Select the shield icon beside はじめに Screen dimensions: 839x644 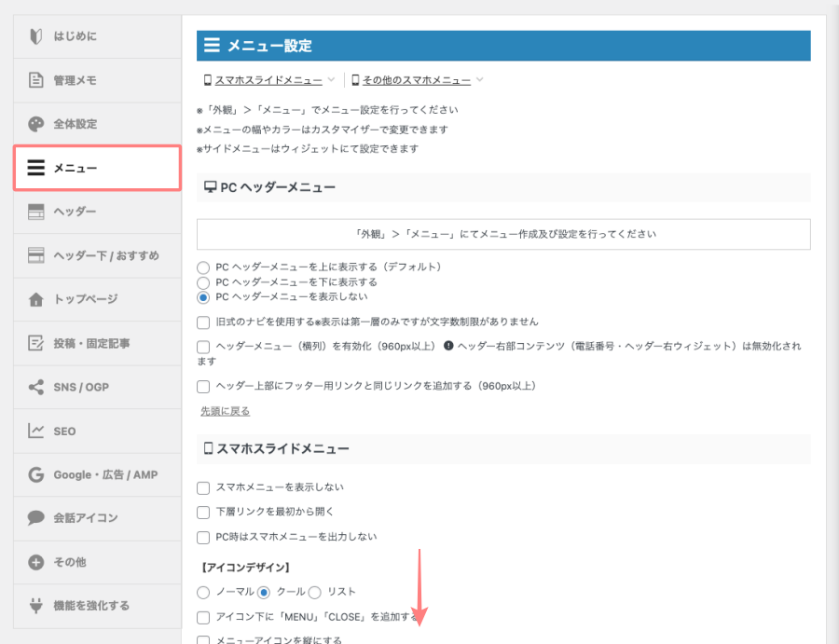[x=35, y=35]
